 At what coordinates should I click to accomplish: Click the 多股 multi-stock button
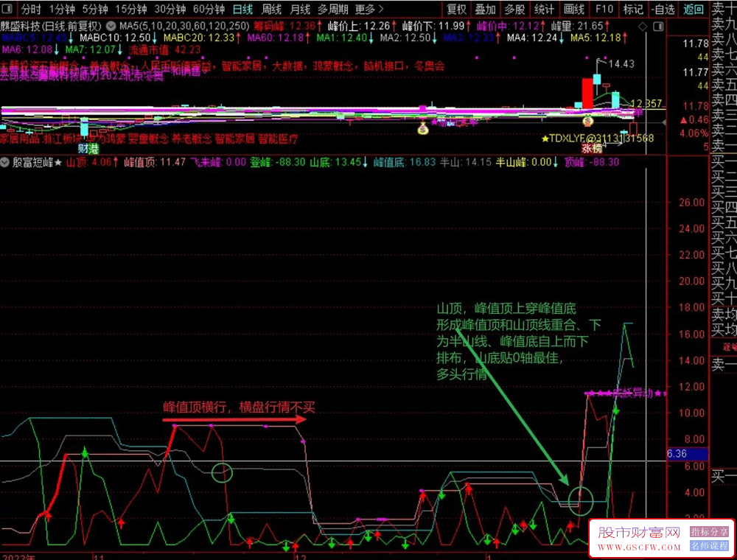(x=514, y=9)
